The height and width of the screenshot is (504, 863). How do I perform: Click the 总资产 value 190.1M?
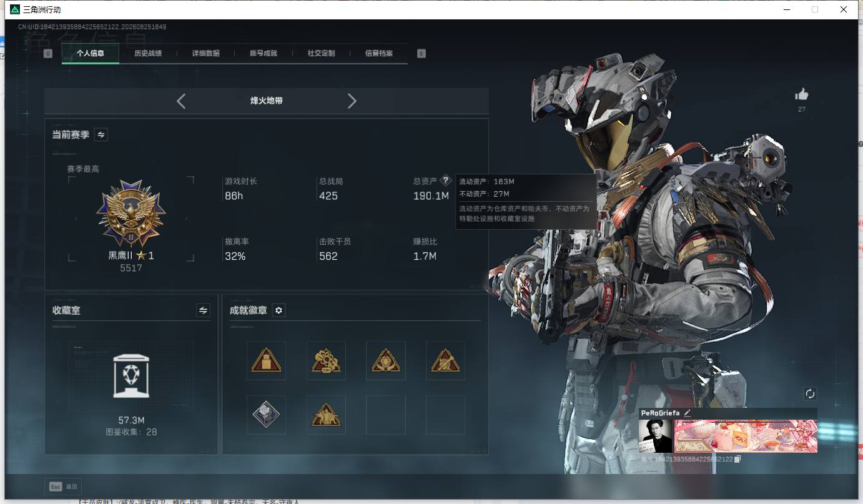(431, 196)
